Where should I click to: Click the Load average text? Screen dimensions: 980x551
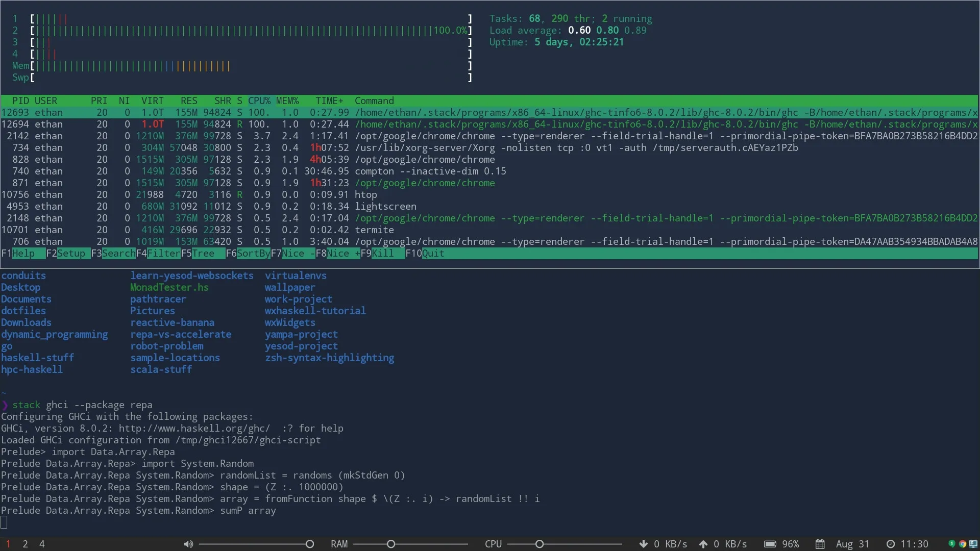click(x=568, y=30)
